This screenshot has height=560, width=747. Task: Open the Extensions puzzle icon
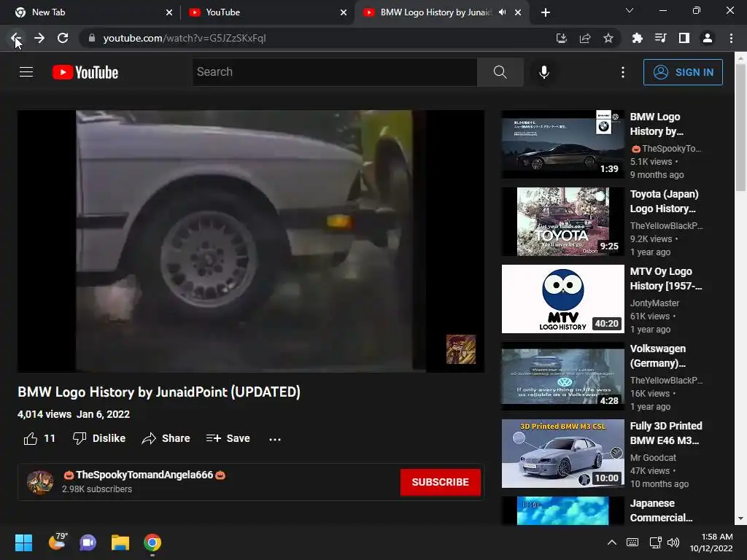click(637, 38)
